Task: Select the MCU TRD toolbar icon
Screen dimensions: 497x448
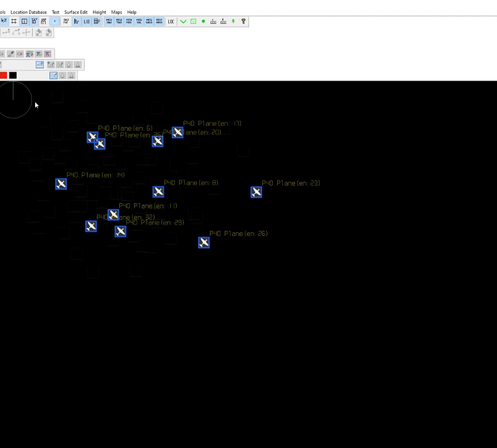Action: pos(119,21)
